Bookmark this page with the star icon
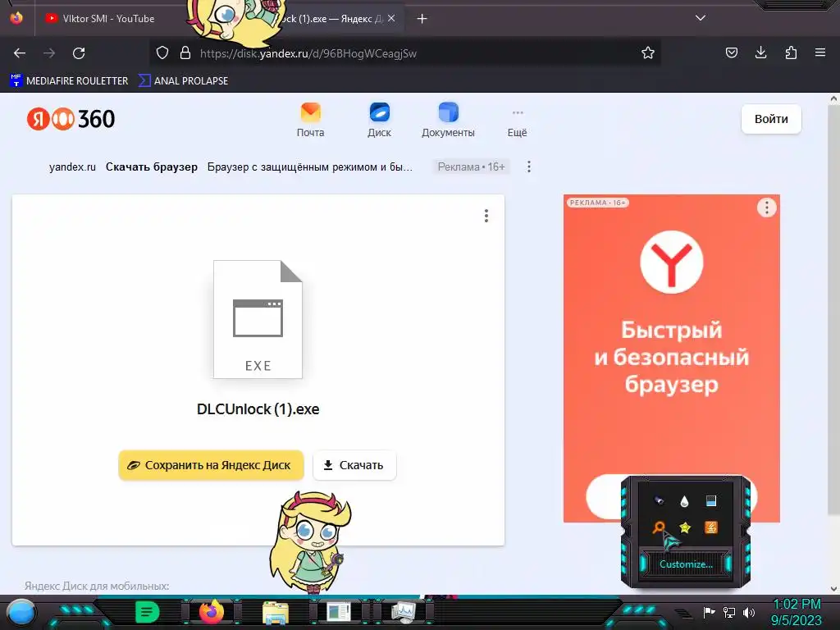Viewport: 840px width, 630px height. click(x=648, y=52)
